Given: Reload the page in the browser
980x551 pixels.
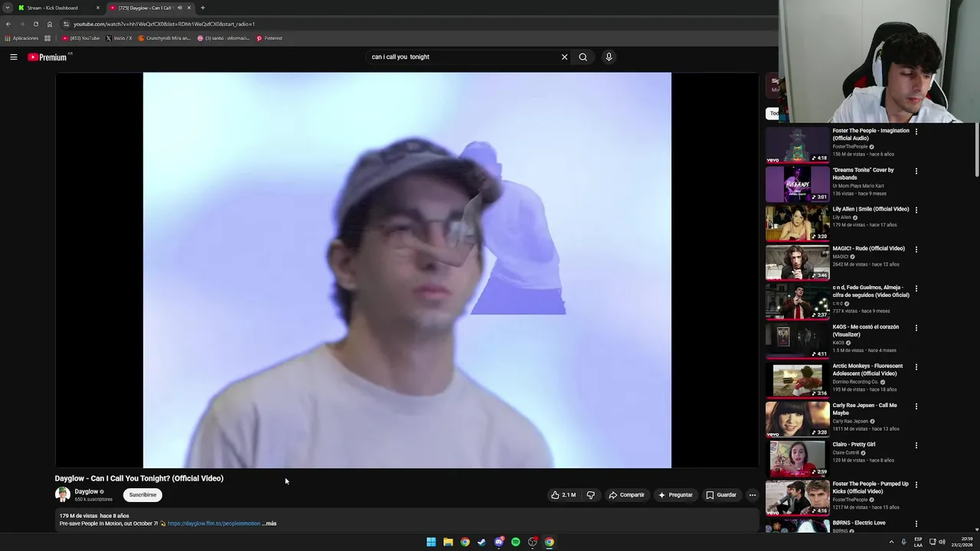Looking at the screenshot, I should pos(35,24).
